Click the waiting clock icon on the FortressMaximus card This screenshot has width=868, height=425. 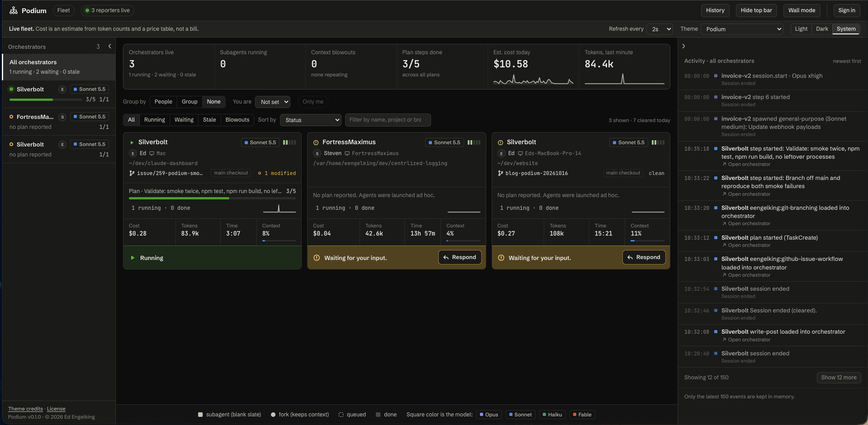coord(316,142)
